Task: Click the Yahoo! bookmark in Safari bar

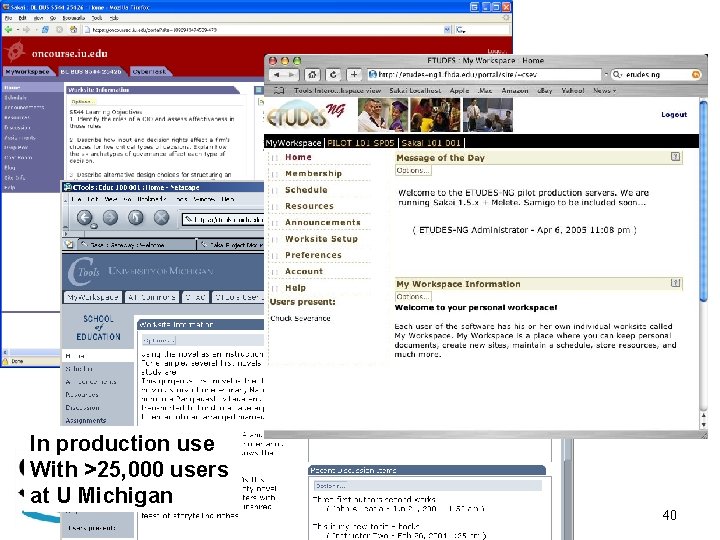Action: pos(573,91)
